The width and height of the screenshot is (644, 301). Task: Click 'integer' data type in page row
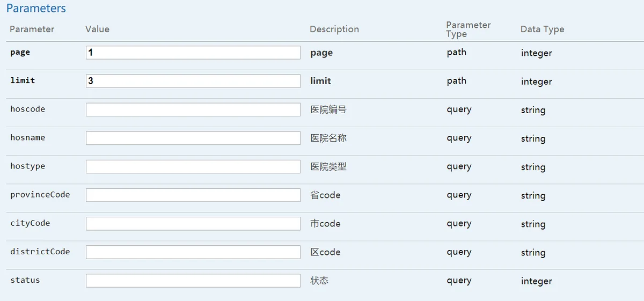coord(536,53)
